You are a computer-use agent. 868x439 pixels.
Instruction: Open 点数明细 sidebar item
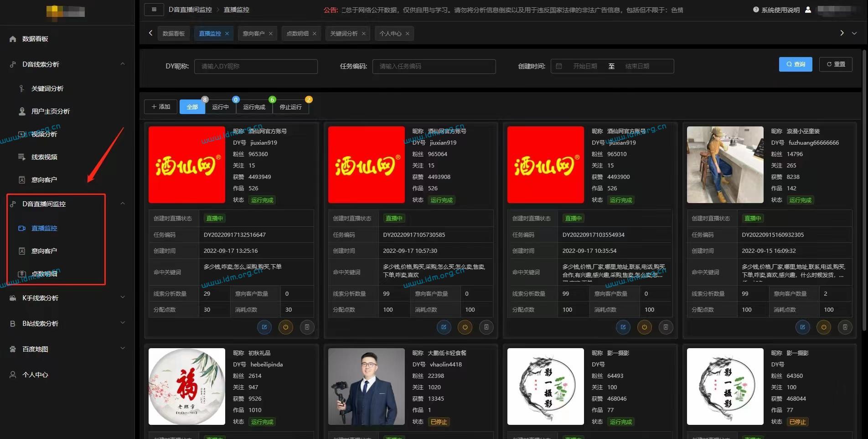pos(44,274)
